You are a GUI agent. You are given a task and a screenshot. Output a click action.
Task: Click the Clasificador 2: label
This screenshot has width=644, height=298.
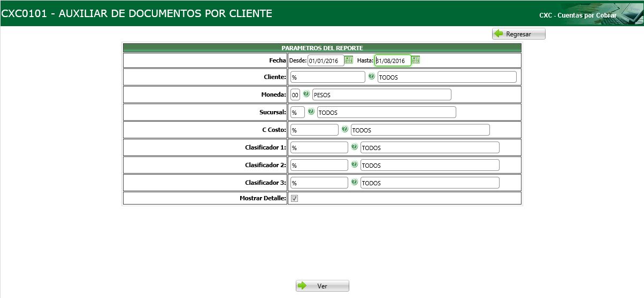266,165
